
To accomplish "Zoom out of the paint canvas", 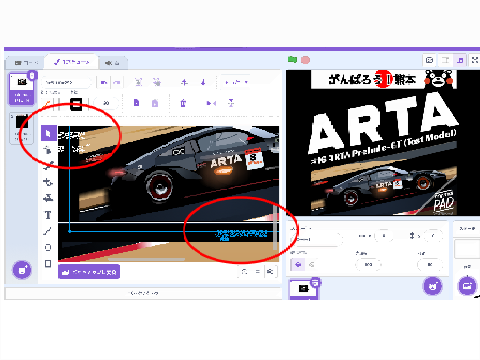I will (x=244, y=272).
